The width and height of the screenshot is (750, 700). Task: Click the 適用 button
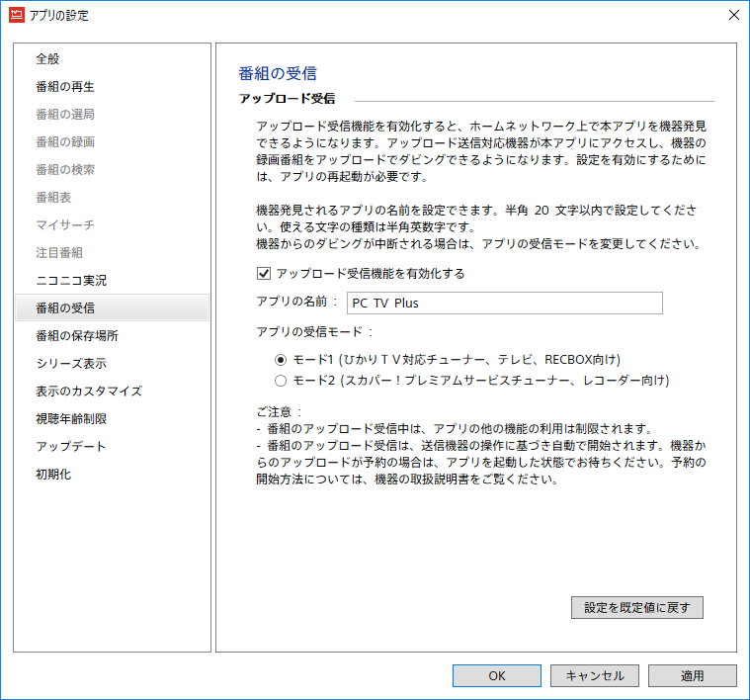pos(692,675)
